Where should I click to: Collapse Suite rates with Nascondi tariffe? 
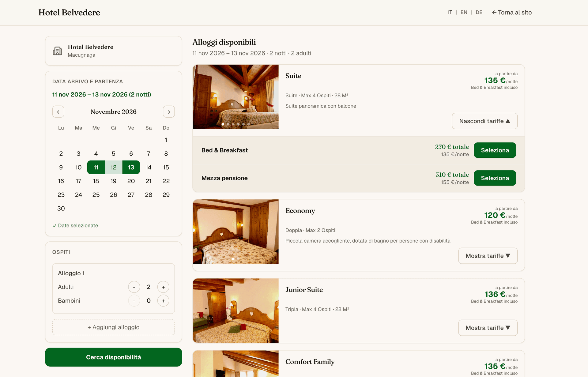[485, 121]
